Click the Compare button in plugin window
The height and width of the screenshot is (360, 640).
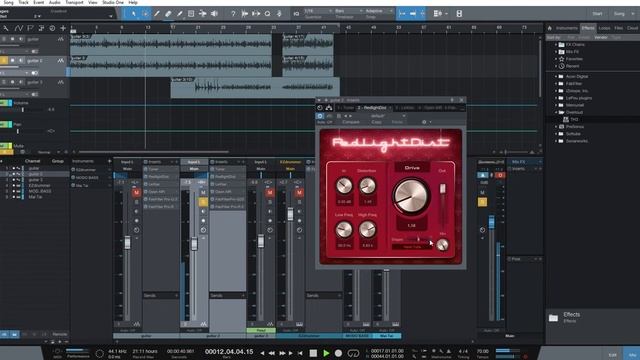(351, 122)
